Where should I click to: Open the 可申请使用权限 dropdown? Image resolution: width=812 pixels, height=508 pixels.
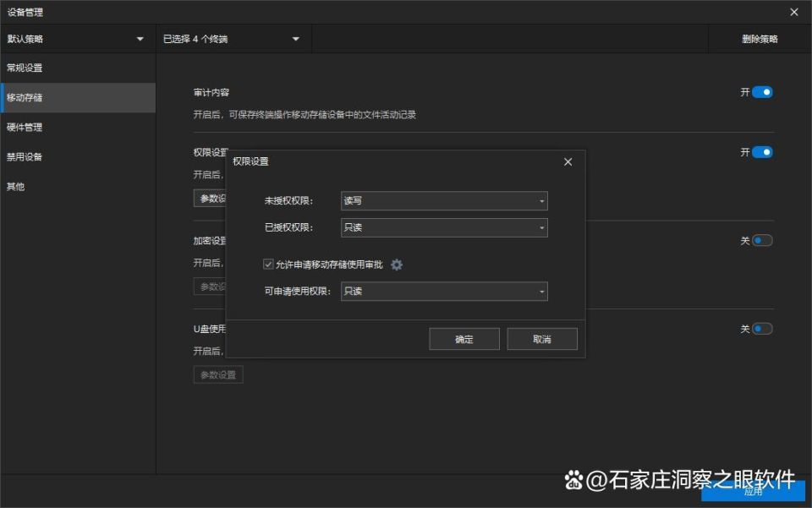(x=444, y=292)
